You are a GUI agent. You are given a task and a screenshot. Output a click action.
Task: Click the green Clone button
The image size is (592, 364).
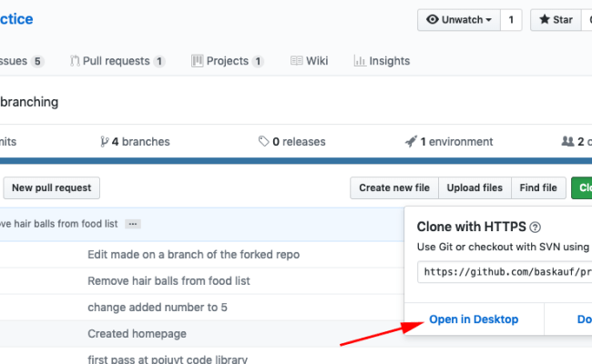tap(582, 187)
